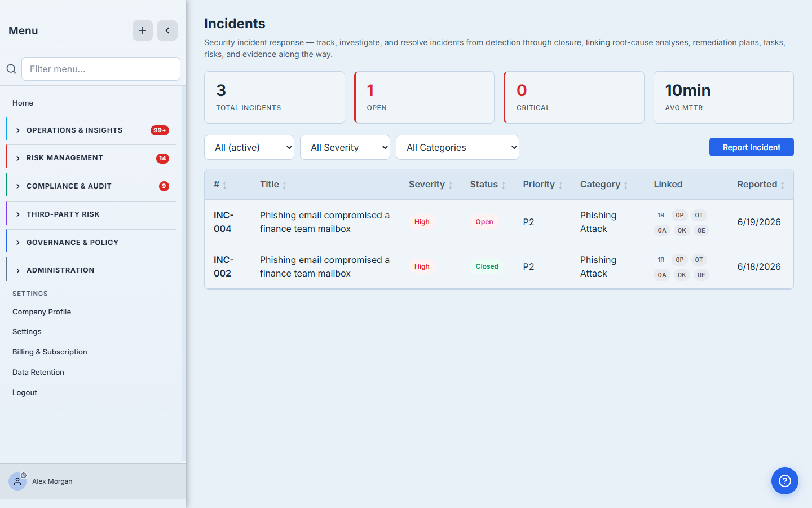Open incident INC-004 row

[499, 222]
